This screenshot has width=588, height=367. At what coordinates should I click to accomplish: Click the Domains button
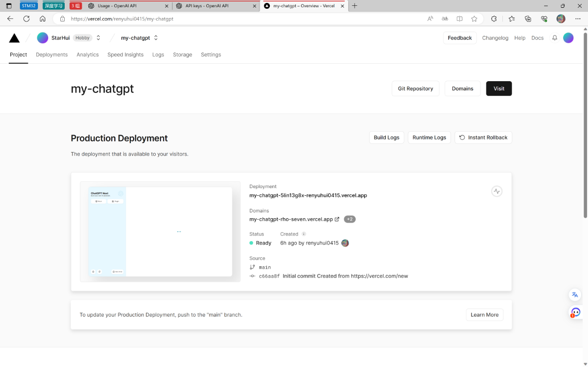coord(463,88)
